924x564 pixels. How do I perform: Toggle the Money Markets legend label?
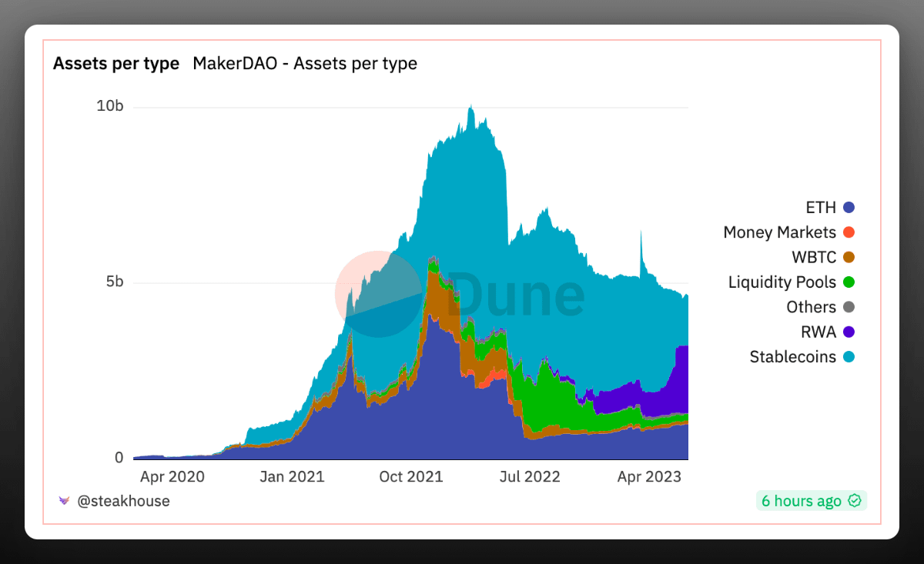tap(779, 232)
